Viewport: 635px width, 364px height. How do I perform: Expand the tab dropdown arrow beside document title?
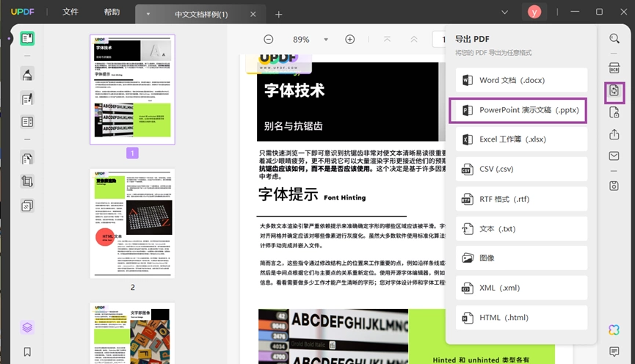(x=148, y=14)
